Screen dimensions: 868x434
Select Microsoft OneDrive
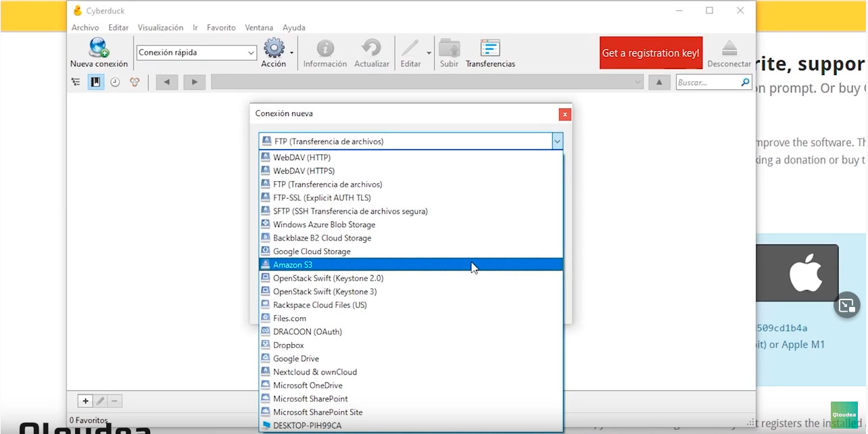(411, 385)
